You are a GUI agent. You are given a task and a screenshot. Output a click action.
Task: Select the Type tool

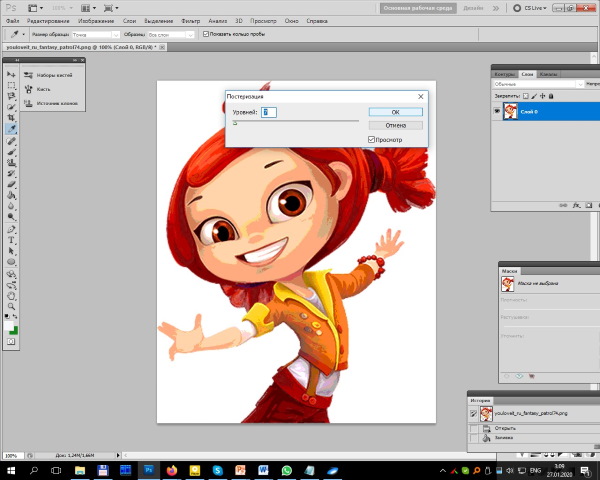(x=11, y=240)
